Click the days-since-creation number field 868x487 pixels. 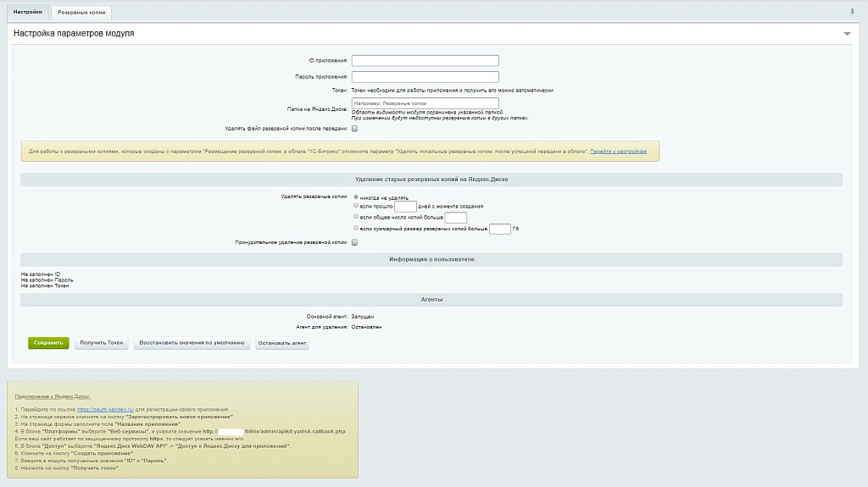[x=405, y=207]
